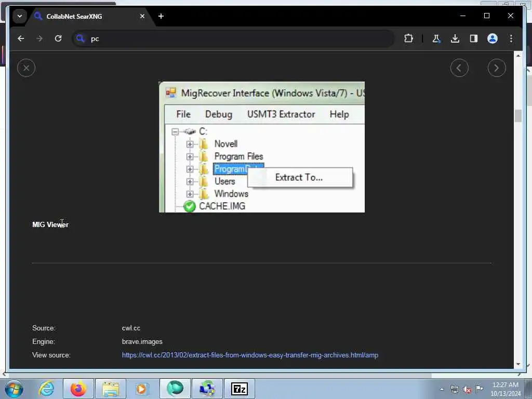Screen dimensions: 532x399
Task: Minimize the browser window
Action: pyautogui.click(x=463, y=16)
